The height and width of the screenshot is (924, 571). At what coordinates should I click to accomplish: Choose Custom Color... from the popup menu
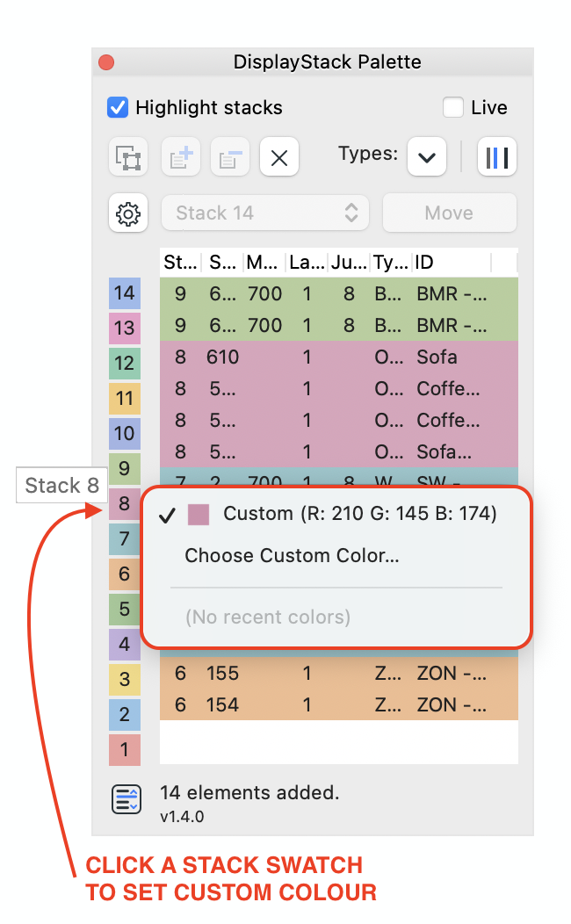pos(293,556)
